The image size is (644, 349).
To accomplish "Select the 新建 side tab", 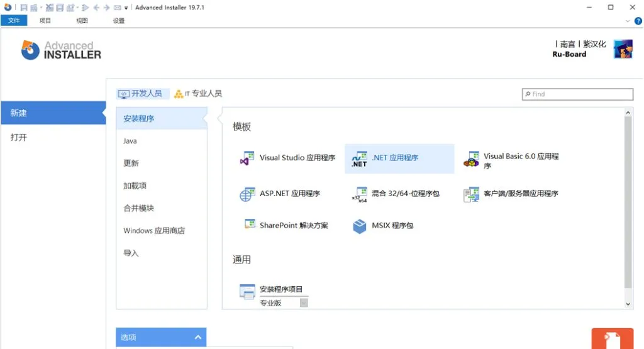I will (53, 113).
